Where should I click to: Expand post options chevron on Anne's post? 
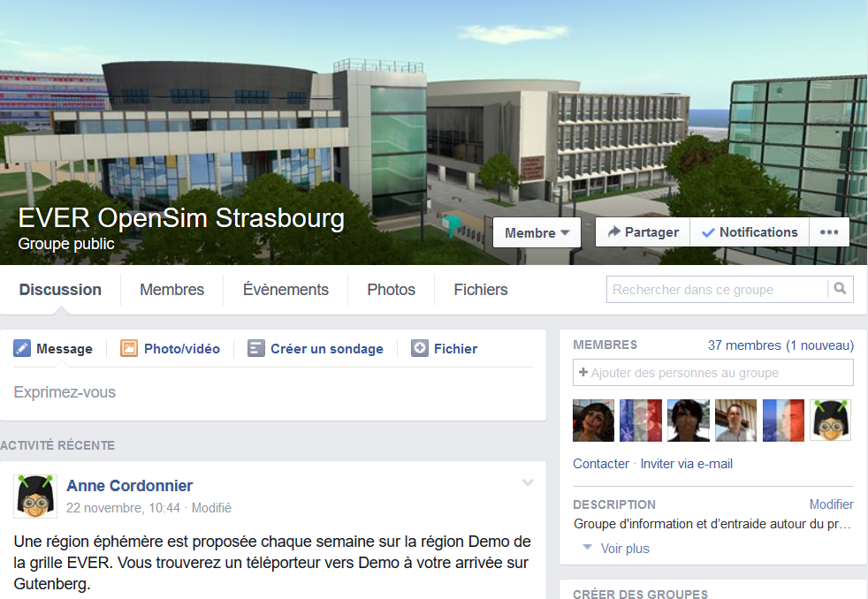[528, 482]
